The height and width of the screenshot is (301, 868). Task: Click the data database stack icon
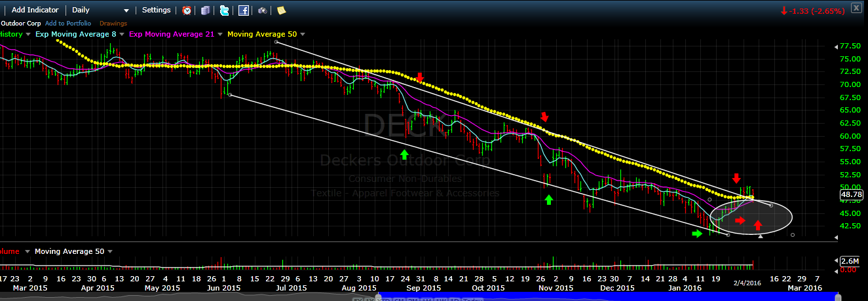[206, 10]
